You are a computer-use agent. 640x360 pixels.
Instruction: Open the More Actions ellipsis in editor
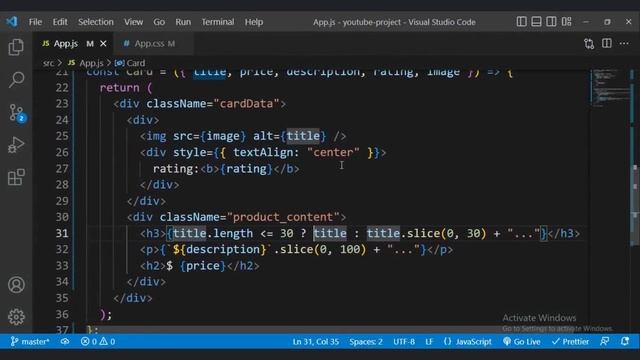click(x=624, y=43)
